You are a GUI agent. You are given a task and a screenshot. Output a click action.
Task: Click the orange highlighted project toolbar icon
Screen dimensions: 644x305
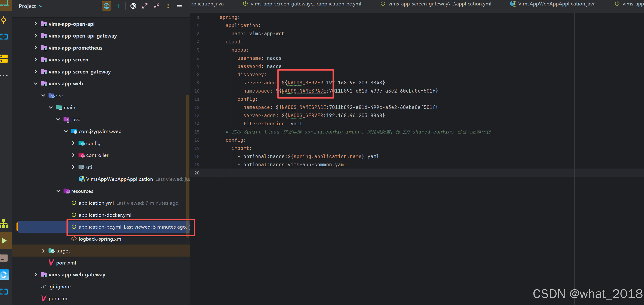(106, 6)
